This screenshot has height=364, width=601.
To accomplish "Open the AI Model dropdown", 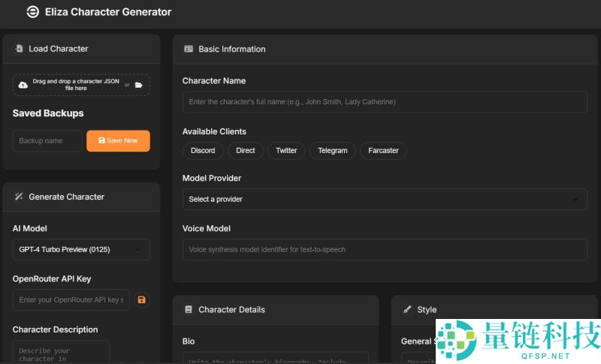I will (x=81, y=249).
